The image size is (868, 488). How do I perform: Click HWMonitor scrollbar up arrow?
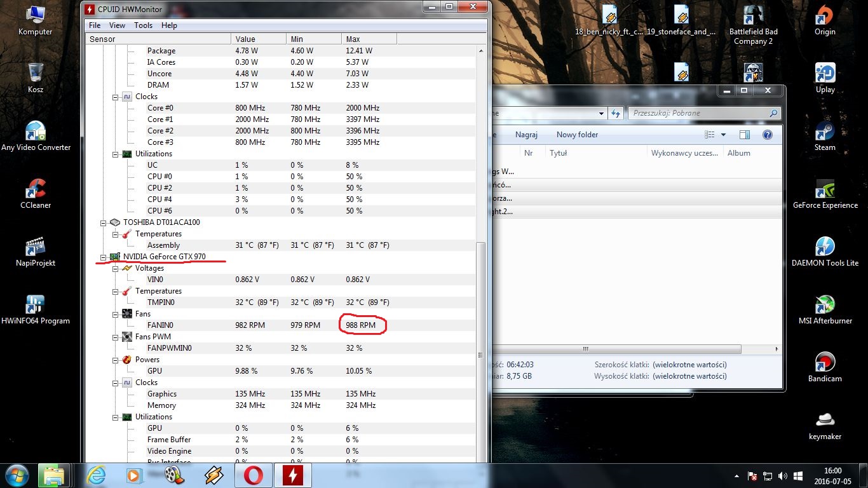click(x=480, y=50)
